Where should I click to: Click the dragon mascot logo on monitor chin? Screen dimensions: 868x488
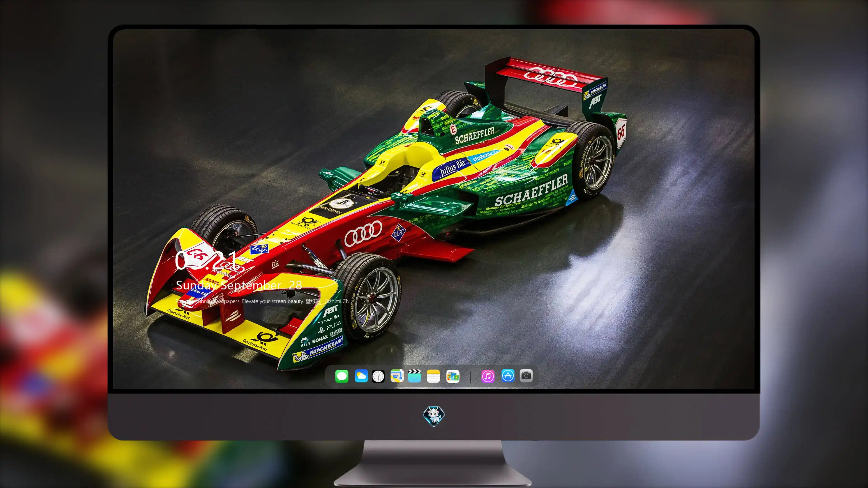tap(434, 416)
